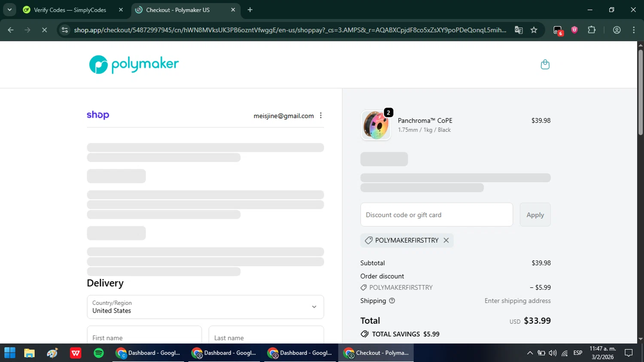Open the Windows Start menu
This screenshot has height=362, width=644.
tap(10, 353)
